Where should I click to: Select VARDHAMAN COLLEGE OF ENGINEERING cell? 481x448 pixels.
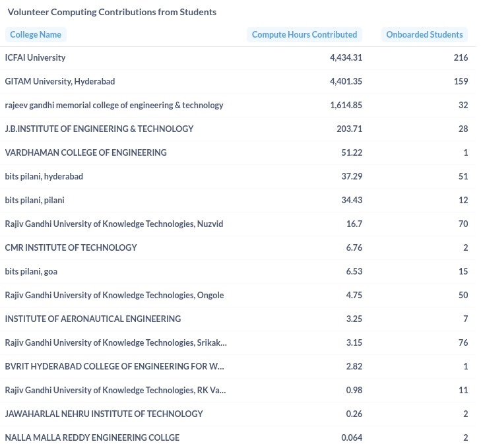coord(86,152)
